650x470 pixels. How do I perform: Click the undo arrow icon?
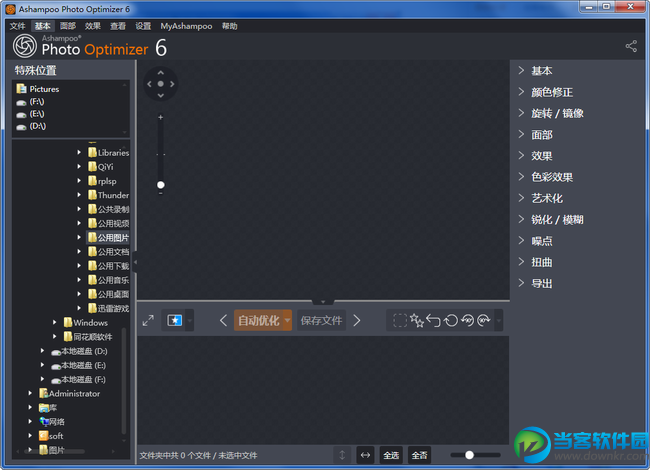coord(433,320)
